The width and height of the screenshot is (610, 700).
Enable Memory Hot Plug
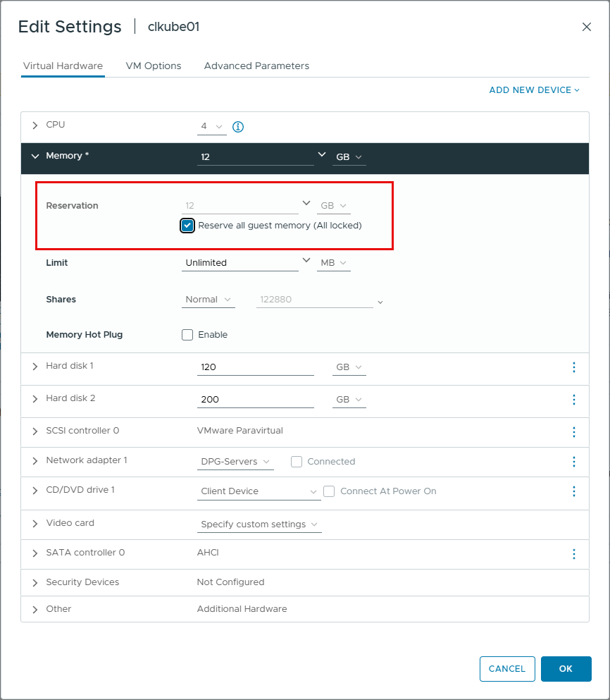[x=187, y=334]
